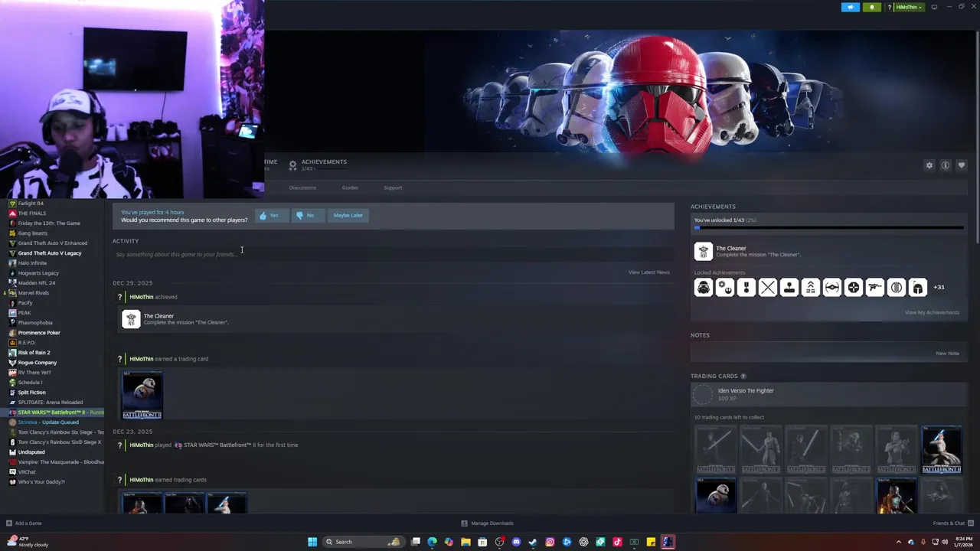Select THE FINALS in the library list
980x551 pixels.
pyautogui.click(x=31, y=214)
